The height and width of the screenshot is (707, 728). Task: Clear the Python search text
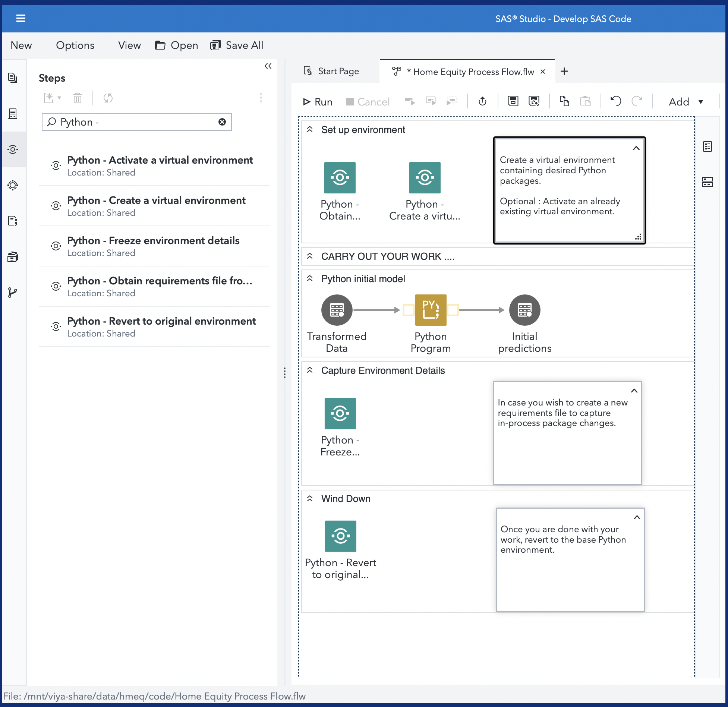(222, 122)
